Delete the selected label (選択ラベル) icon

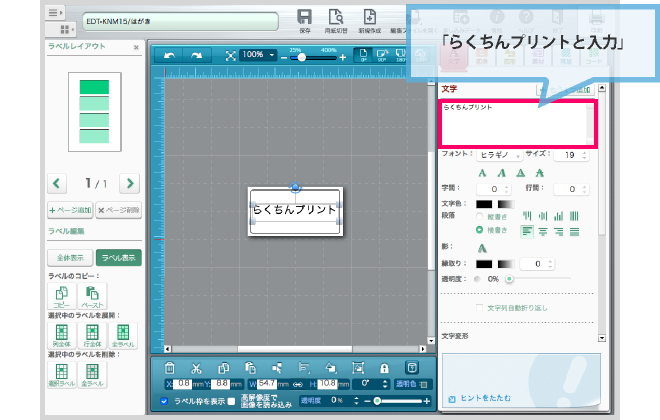click(x=62, y=375)
